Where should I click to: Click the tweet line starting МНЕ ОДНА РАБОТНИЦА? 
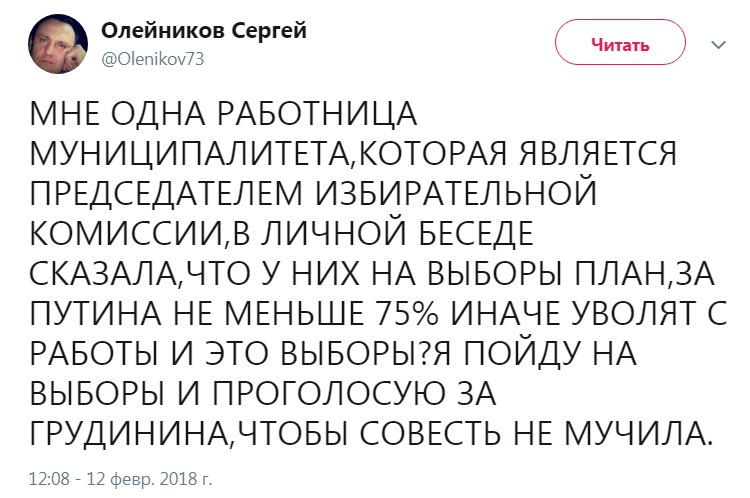click(x=223, y=114)
